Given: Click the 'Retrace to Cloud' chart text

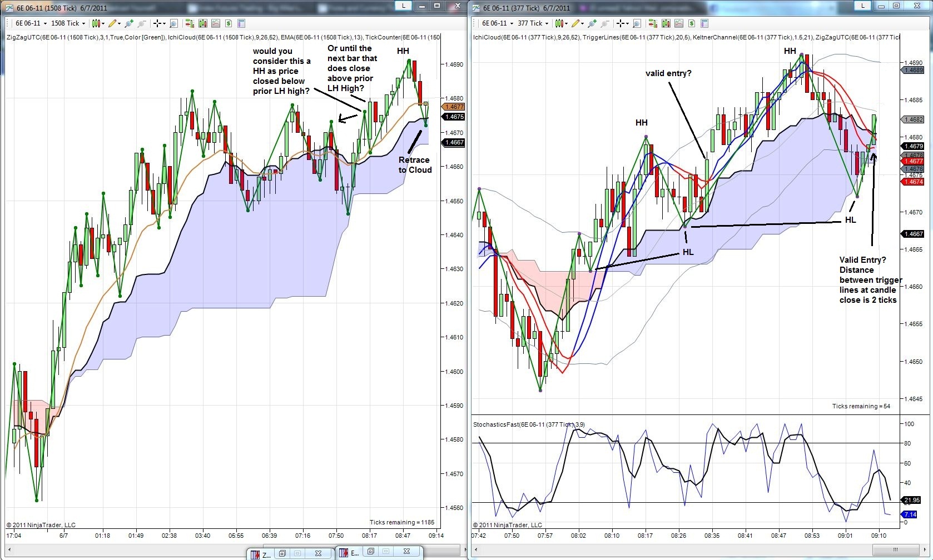Looking at the screenshot, I should click(x=415, y=165).
